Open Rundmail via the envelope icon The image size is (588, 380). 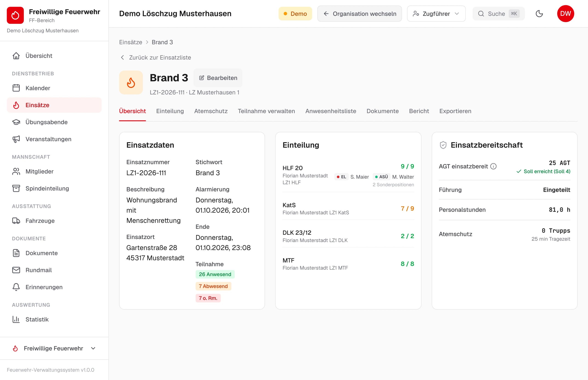click(x=16, y=270)
